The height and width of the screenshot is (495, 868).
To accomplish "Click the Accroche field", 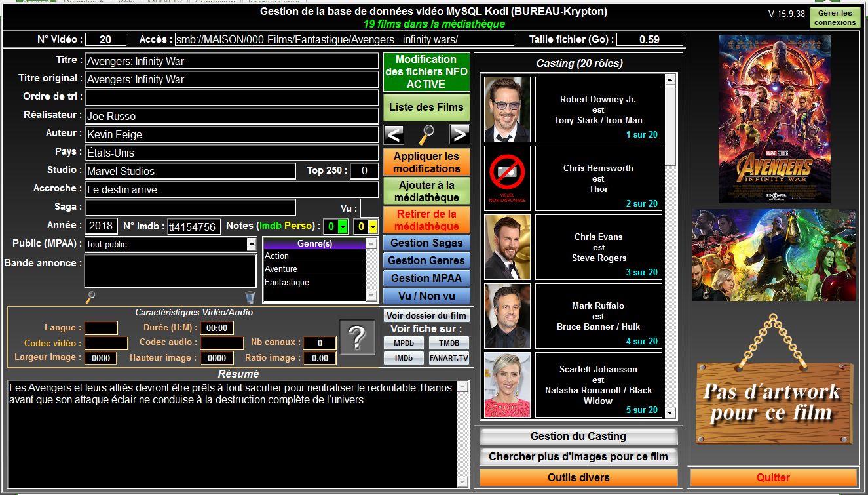I will 232,189.
